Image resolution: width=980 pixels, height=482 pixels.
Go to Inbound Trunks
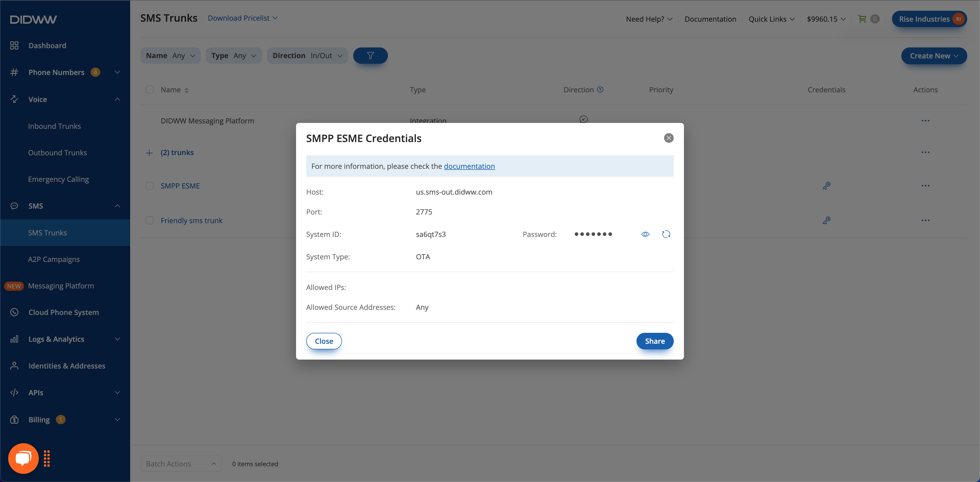pyautogui.click(x=54, y=126)
